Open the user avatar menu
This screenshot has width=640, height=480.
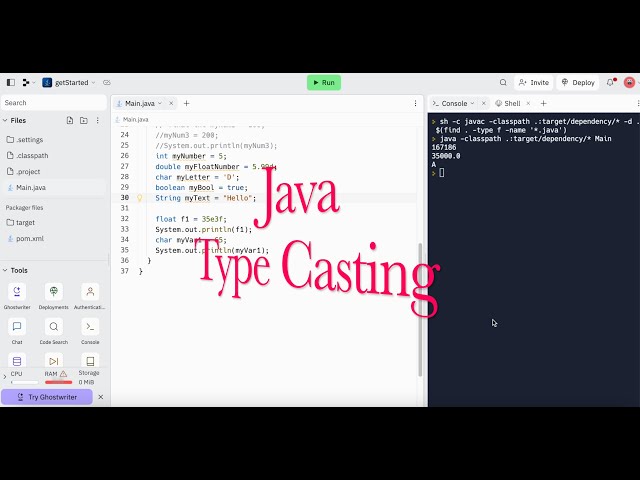(629, 82)
